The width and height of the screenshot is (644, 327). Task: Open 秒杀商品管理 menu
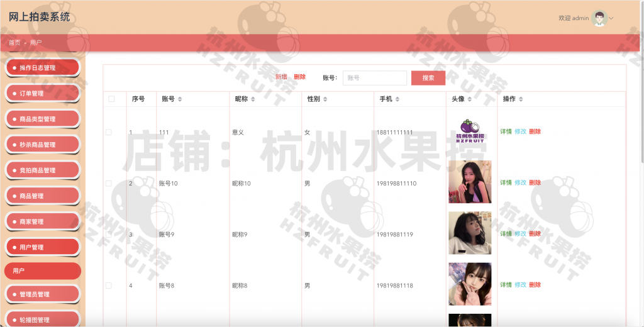point(43,145)
